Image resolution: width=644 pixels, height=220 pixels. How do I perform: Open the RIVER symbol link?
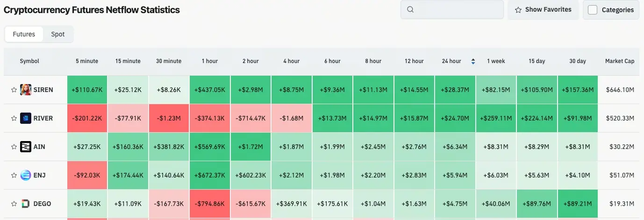point(43,118)
